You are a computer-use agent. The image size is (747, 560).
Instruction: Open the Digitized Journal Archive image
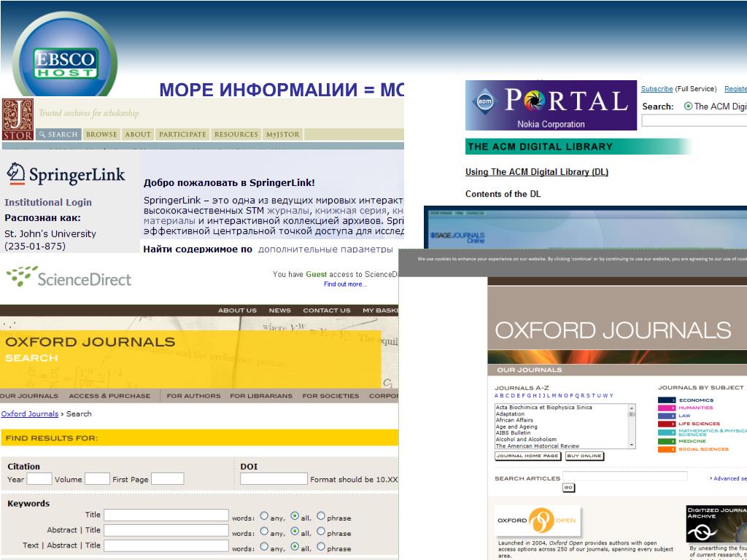pyautogui.click(x=716, y=524)
